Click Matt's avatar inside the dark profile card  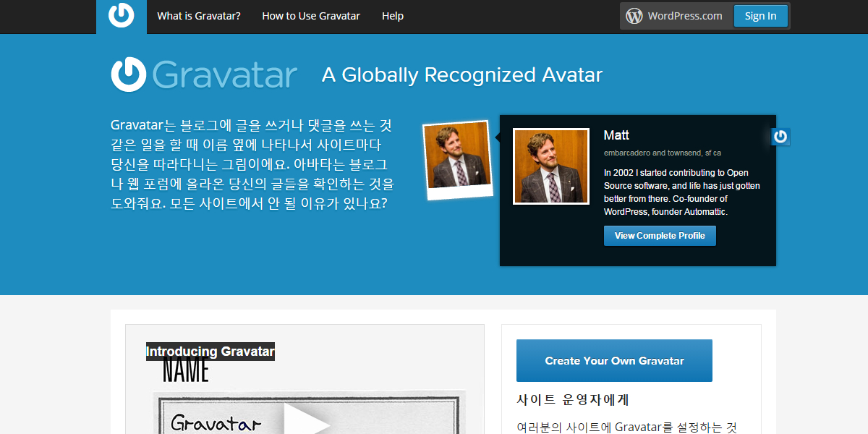coord(550,166)
